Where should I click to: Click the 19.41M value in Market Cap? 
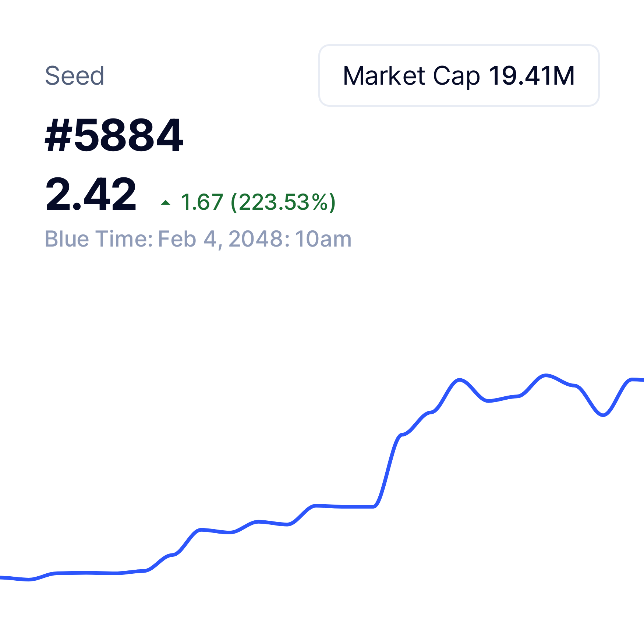532,76
